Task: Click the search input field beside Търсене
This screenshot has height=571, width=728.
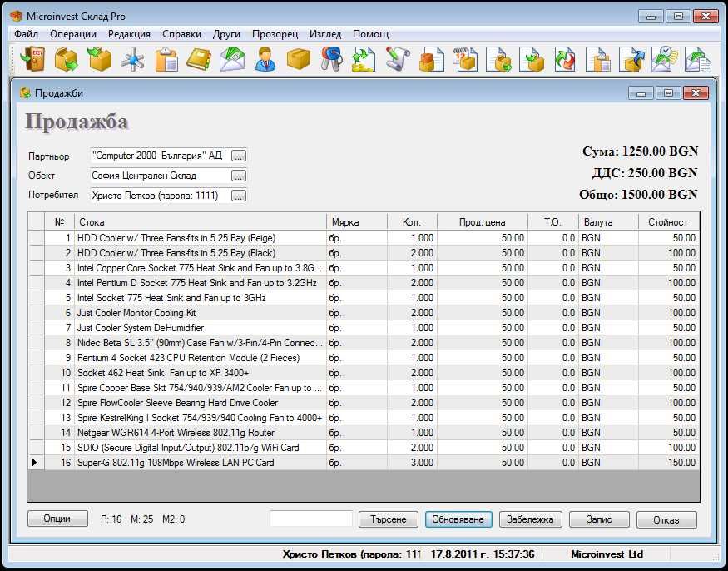Action: (311, 519)
